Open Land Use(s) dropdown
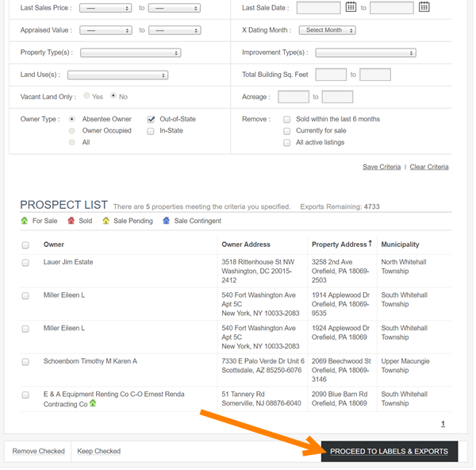The image size is (476, 470). [x=117, y=75]
